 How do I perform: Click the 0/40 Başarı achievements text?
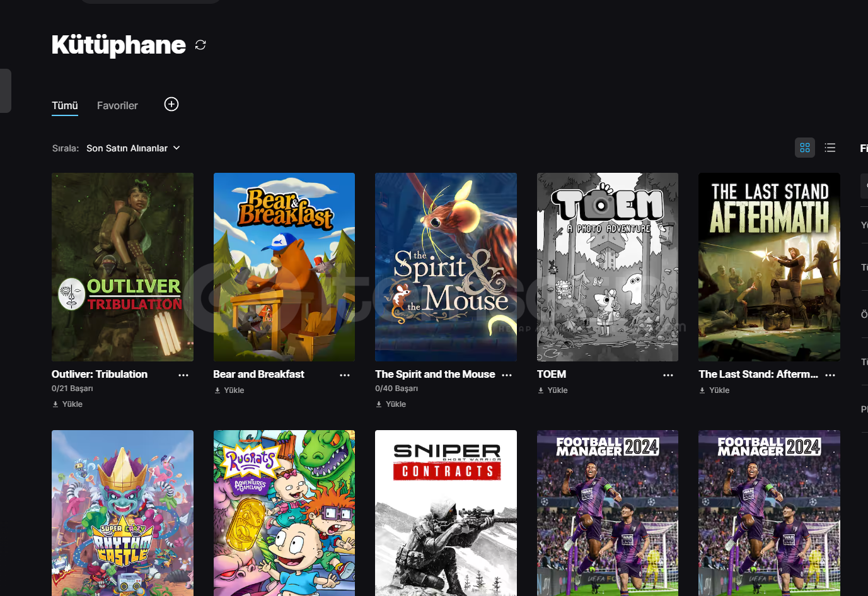coord(396,389)
